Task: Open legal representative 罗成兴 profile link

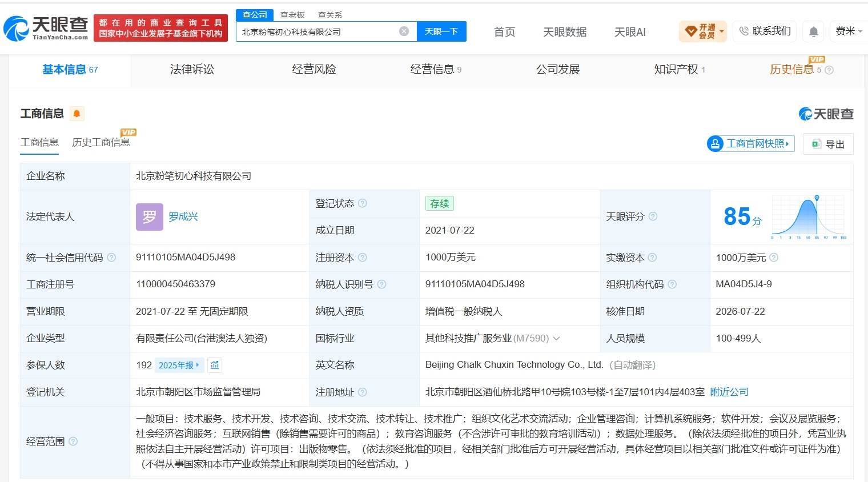Action: [183, 217]
